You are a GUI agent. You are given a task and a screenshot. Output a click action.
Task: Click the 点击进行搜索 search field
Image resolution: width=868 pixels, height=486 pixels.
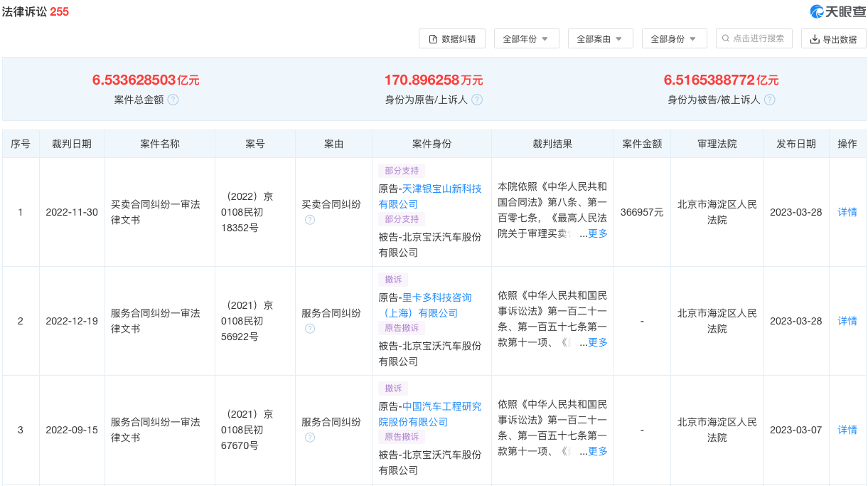tap(758, 38)
